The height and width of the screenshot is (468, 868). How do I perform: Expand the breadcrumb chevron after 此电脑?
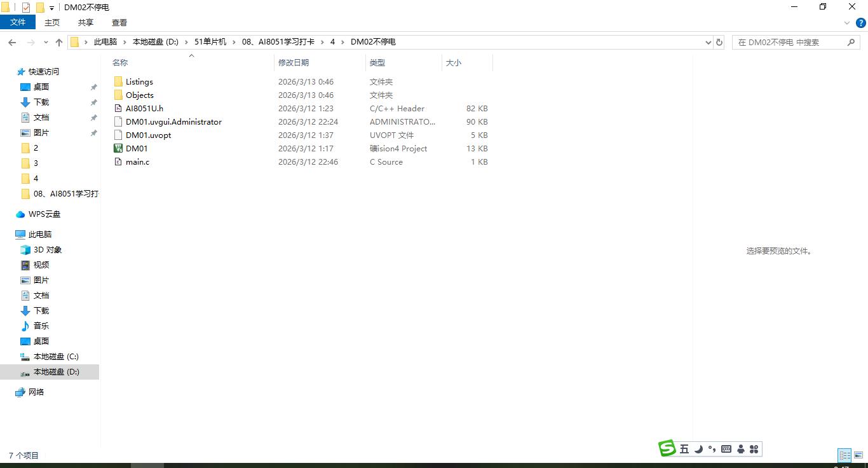point(125,42)
